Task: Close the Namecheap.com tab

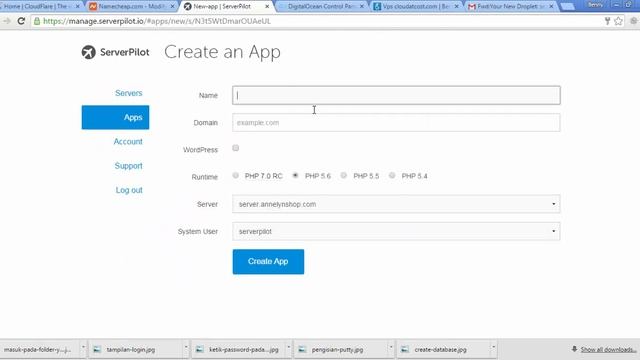Action: click(172, 7)
